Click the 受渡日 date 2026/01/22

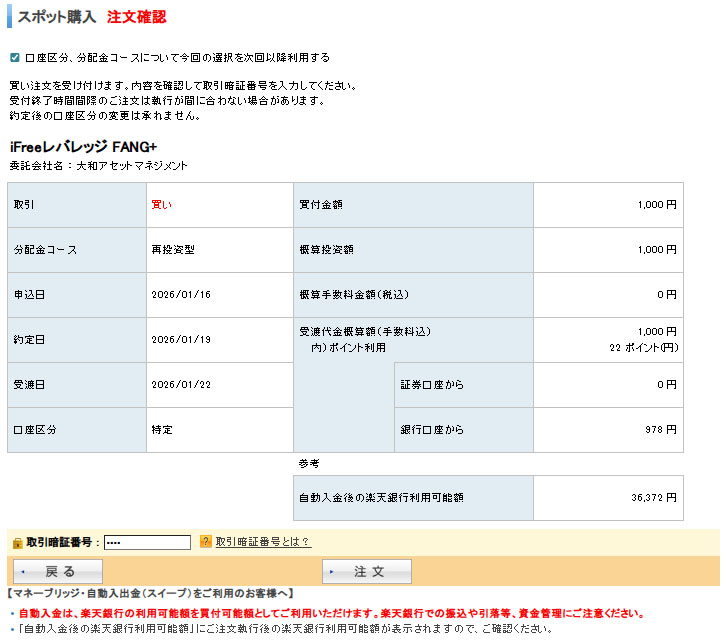pos(181,385)
